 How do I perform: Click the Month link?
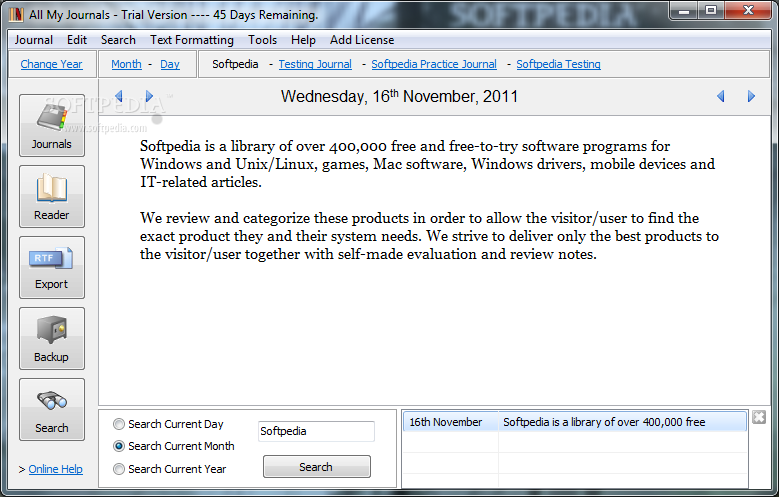[126, 64]
